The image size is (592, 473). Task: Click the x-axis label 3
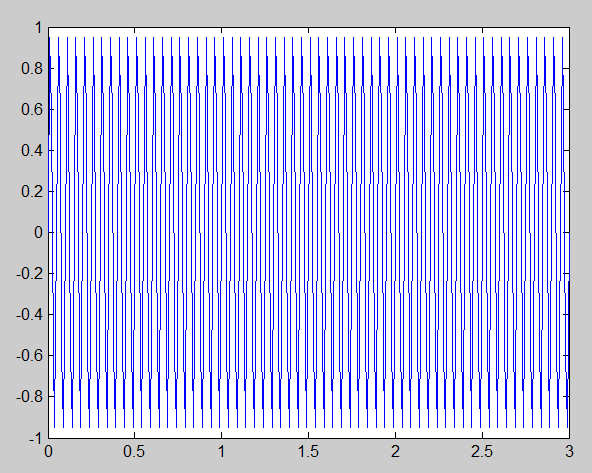(569, 451)
